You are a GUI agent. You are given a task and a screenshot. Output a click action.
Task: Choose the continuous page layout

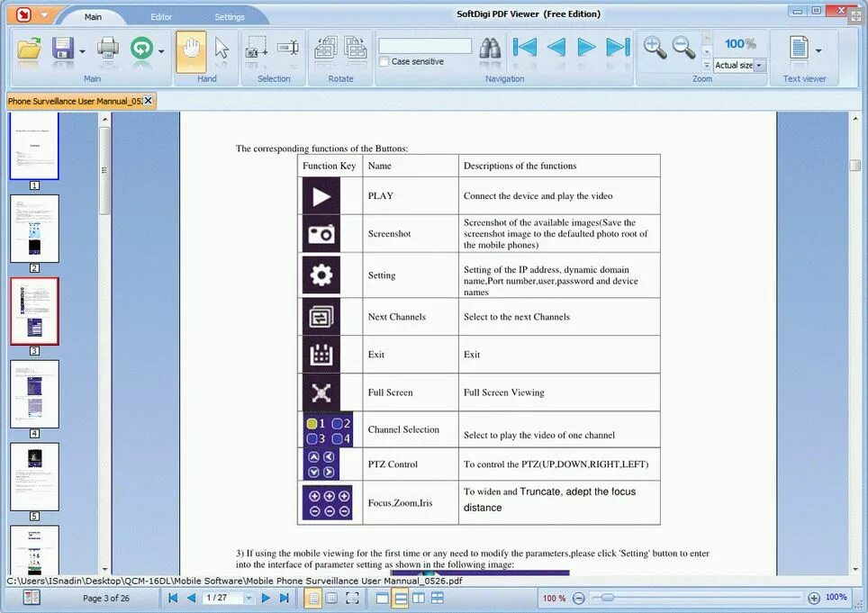pyautogui.click(x=400, y=598)
